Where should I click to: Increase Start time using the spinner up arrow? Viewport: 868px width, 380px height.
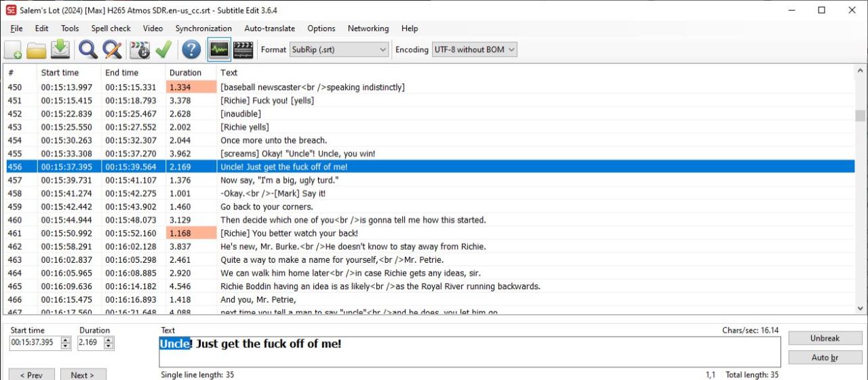pos(66,339)
